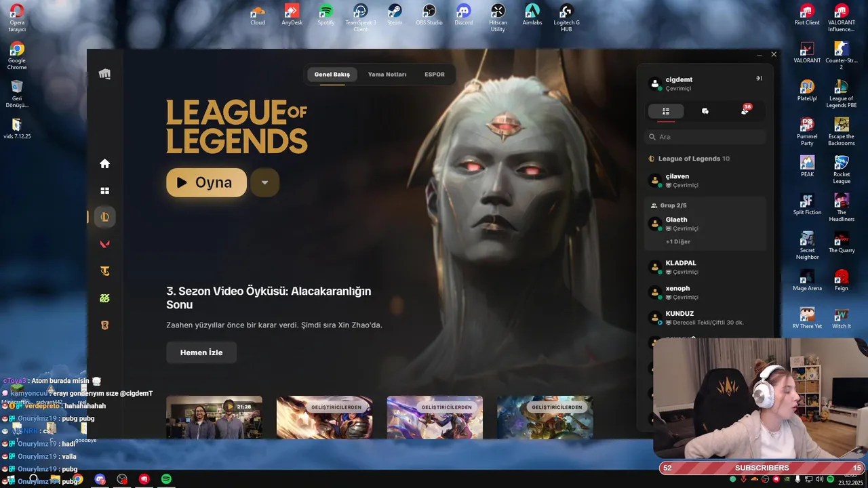The height and width of the screenshot is (488, 868).
Task: Open the first GELİŞTİRİCİLERDEN news card
Action: [324, 417]
